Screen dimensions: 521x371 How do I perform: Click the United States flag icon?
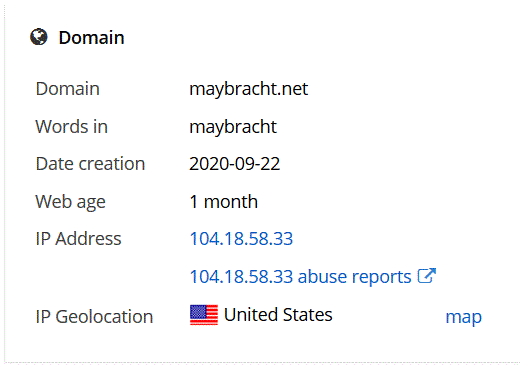[204, 315]
